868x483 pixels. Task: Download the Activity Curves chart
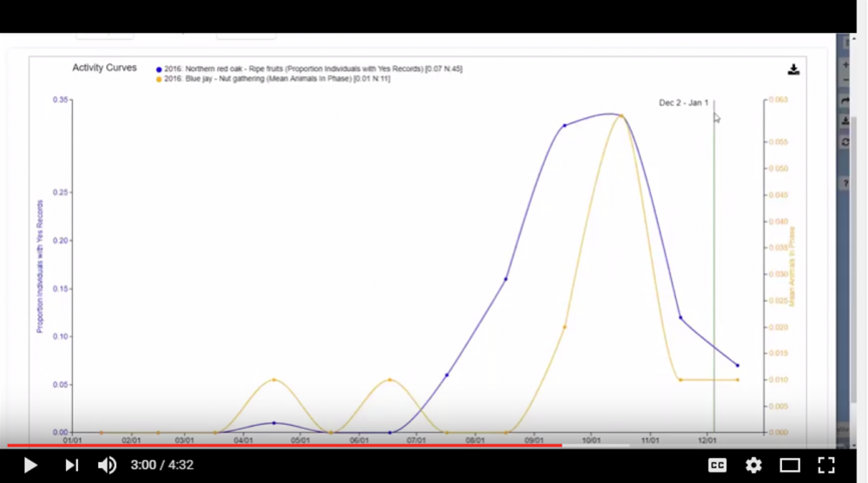(x=793, y=69)
